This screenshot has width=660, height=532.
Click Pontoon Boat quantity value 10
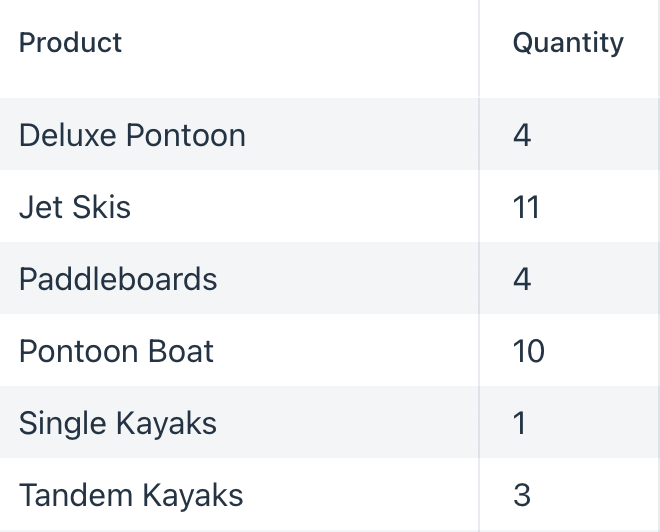click(x=529, y=351)
